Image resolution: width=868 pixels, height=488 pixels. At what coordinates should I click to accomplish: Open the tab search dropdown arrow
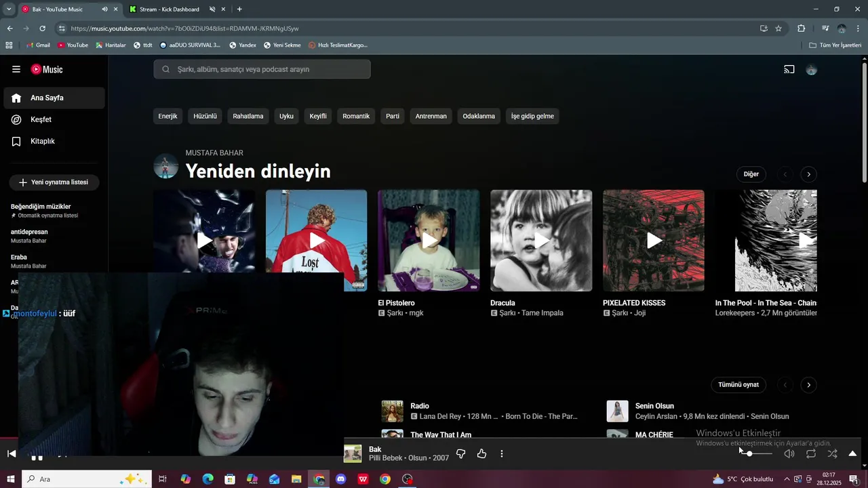9,9
